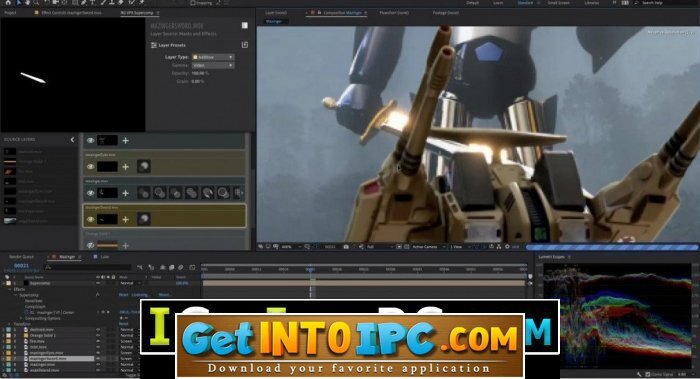Switch to the Lose timeline tab
Image resolution: width=700 pixels, height=379 pixels.
tap(104, 257)
